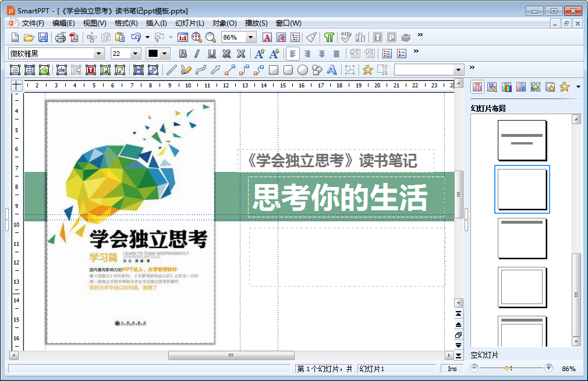Toggle bold formatting
Image resolution: width=588 pixels, height=381 pixels.
click(x=183, y=54)
